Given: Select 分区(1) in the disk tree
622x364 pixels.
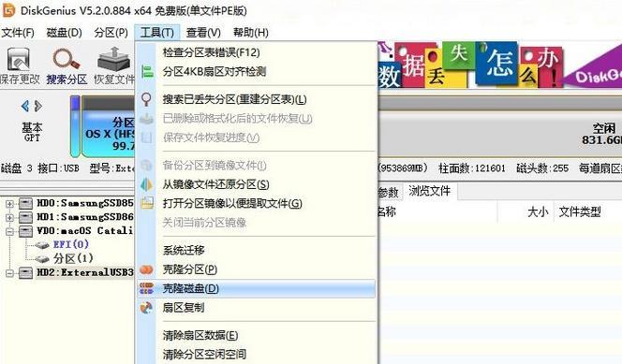Looking at the screenshot, I should (73, 258).
